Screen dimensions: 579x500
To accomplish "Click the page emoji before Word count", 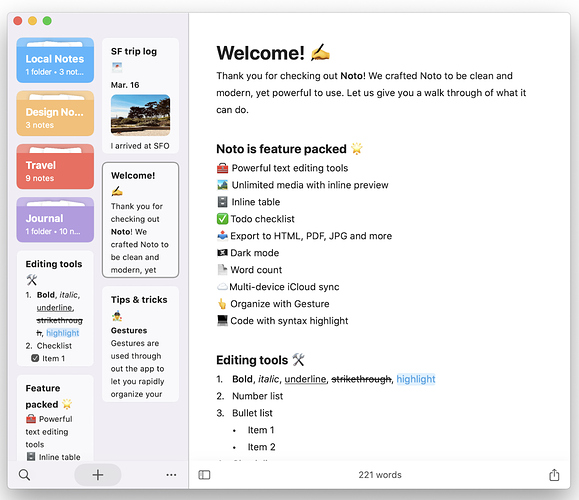I will pyautogui.click(x=222, y=270).
